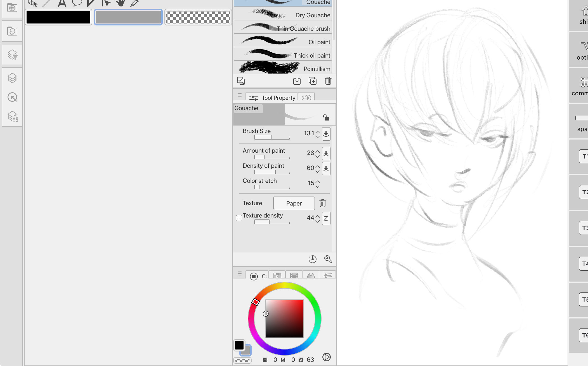Open the Navigator panel from sidebar
Image resolution: width=588 pixels, height=366 pixels.
coord(12,97)
